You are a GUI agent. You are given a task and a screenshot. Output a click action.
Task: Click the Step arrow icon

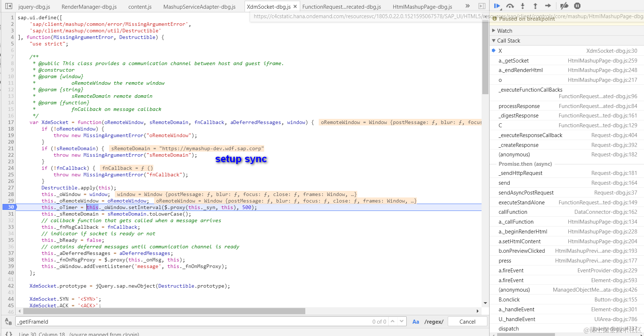548,6
